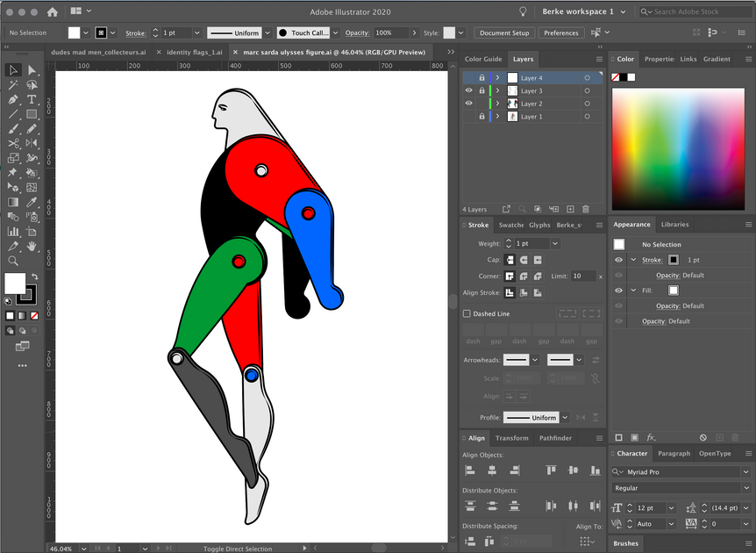The width and height of the screenshot is (756, 553).
Task: Swap fill and stroke colors
Action: [35, 277]
